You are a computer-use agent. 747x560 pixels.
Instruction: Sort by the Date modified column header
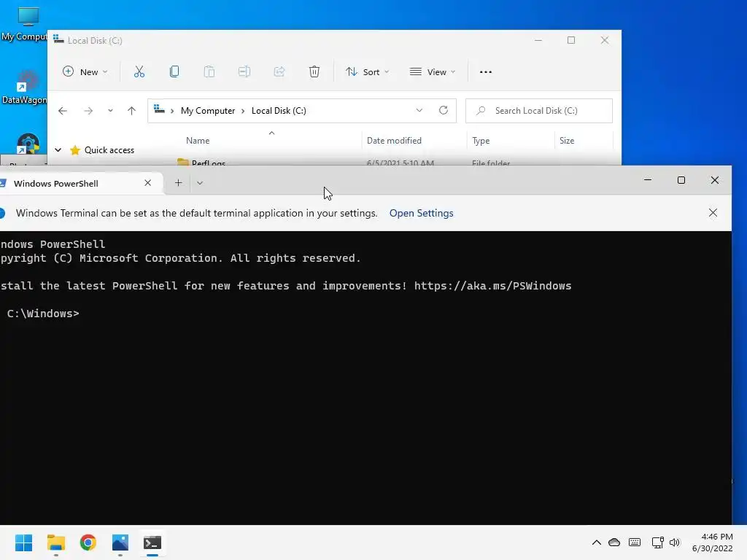[394, 141]
